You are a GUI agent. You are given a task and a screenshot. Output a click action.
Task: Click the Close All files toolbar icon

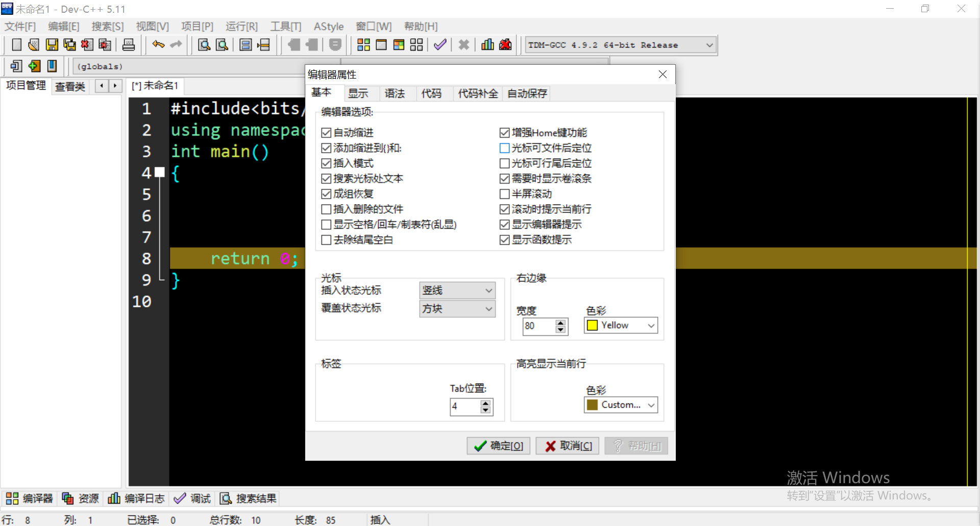point(105,45)
